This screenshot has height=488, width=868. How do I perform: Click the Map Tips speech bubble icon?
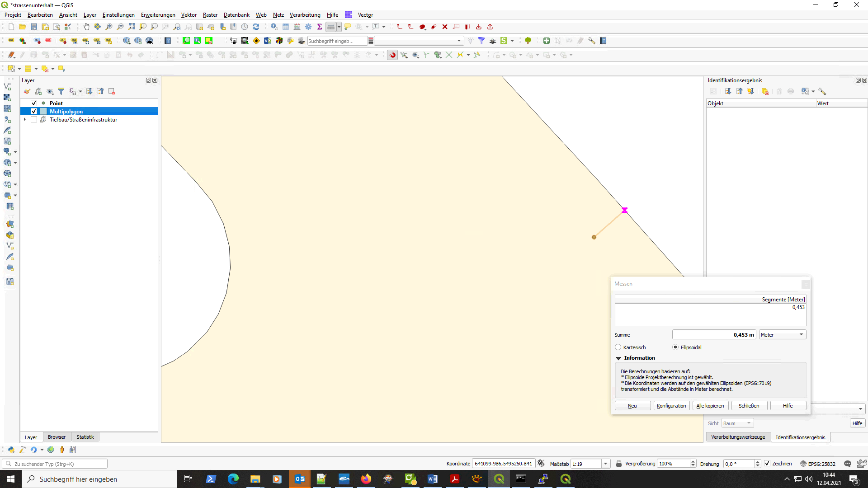click(x=348, y=27)
